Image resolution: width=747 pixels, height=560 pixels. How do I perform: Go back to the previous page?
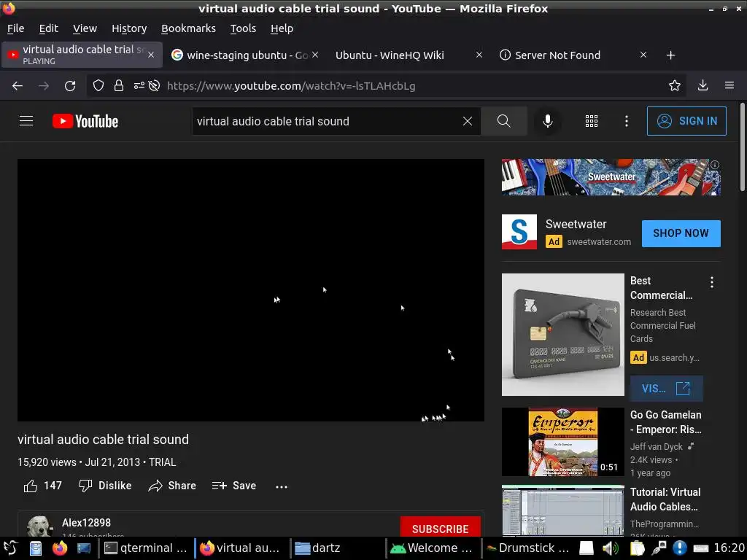(18, 86)
